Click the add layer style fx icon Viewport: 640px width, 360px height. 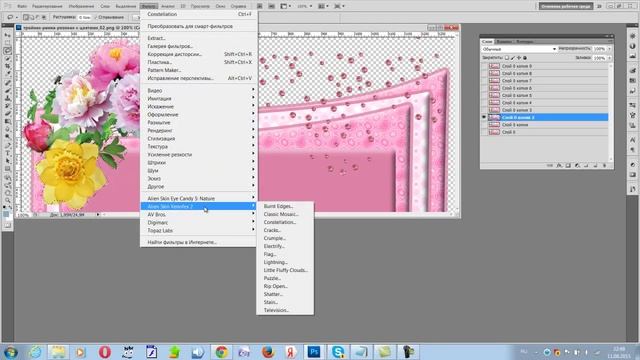(x=559, y=166)
